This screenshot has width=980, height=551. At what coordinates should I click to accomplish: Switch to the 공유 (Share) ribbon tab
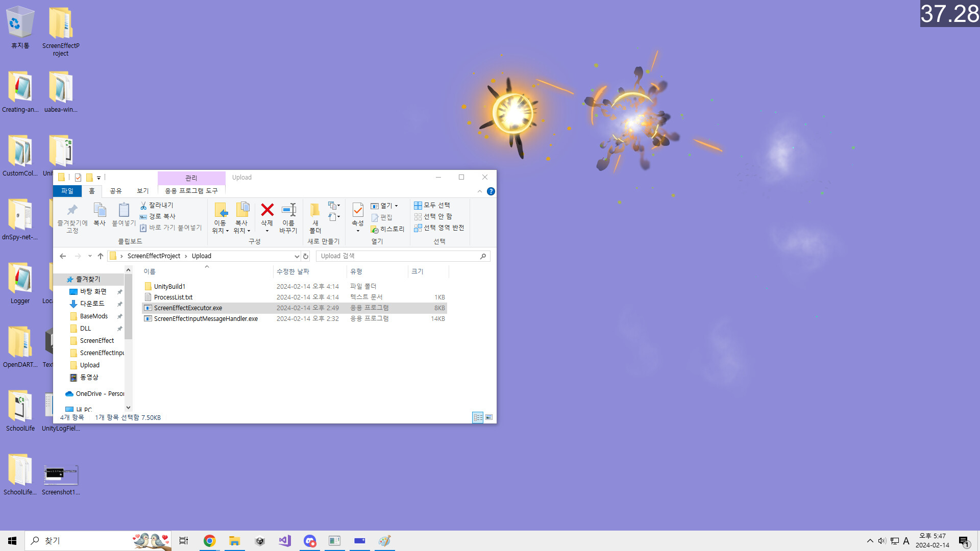click(x=115, y=191)
